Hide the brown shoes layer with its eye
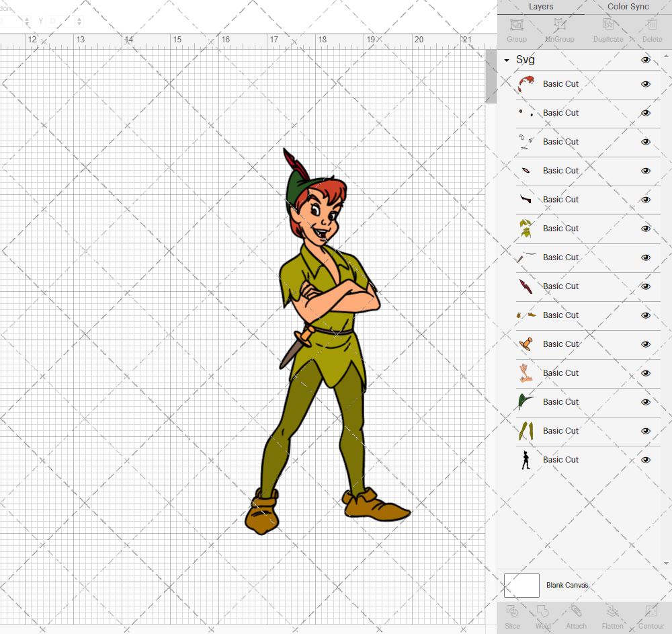This screenshot has height=634, width=672. [645, 315]
